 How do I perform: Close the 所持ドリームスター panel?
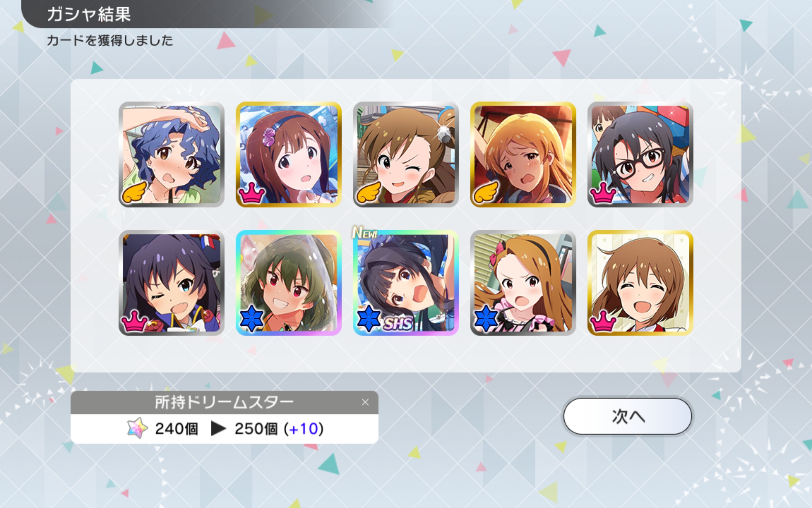pyautogui.click(x=365, y=402)
